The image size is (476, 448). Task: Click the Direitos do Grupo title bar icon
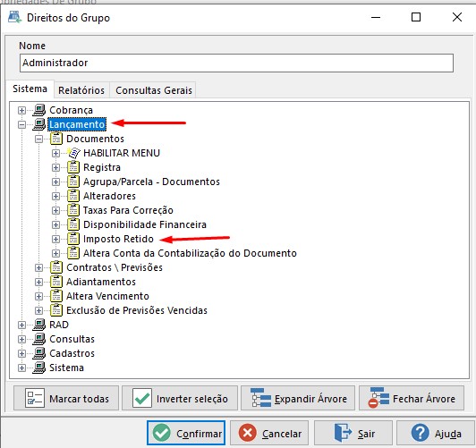tap(14, 17)
